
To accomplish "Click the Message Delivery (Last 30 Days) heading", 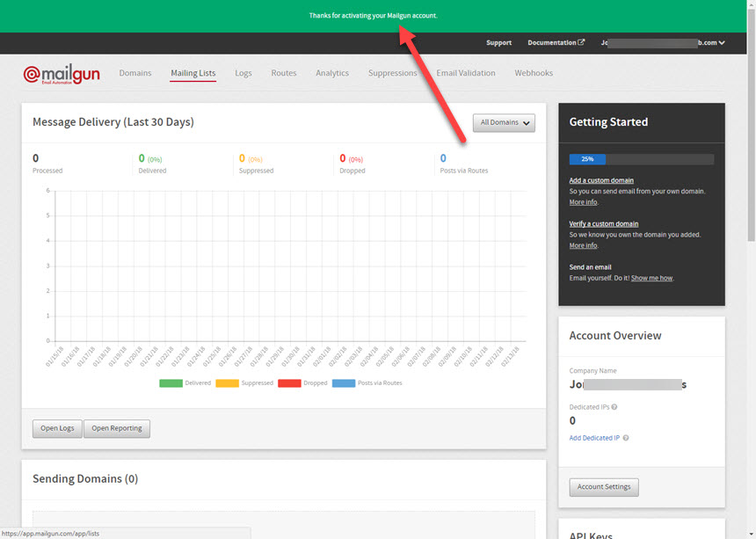I will click(113, 122).
